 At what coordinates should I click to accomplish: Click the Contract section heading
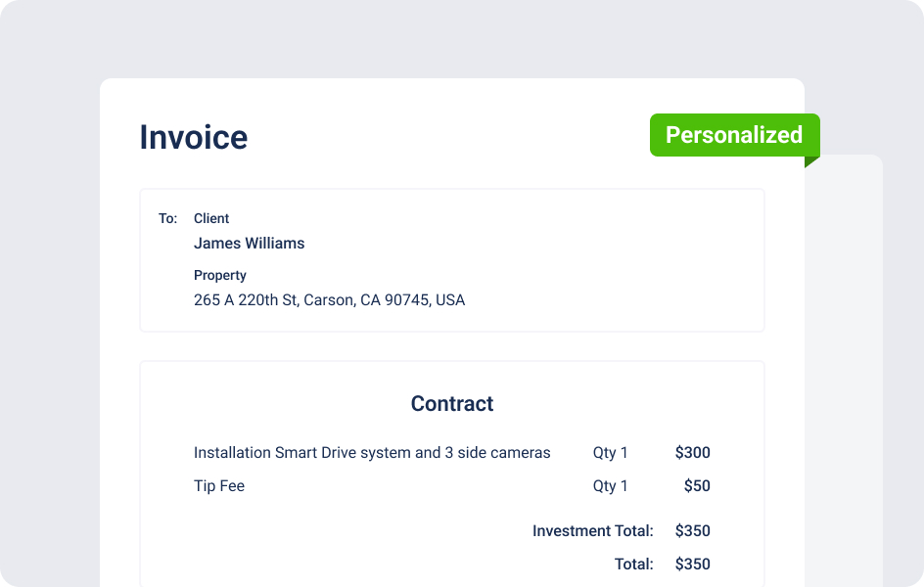coord(452,404)
